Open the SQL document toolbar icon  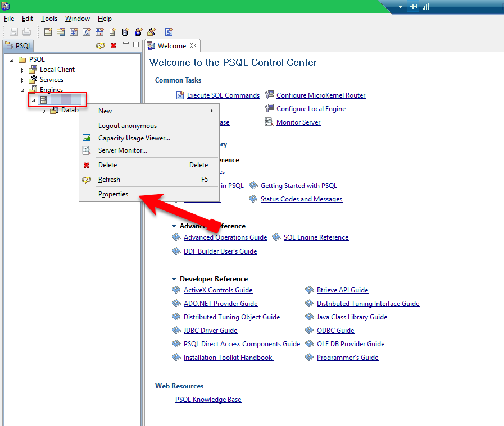tap(169, 32)
